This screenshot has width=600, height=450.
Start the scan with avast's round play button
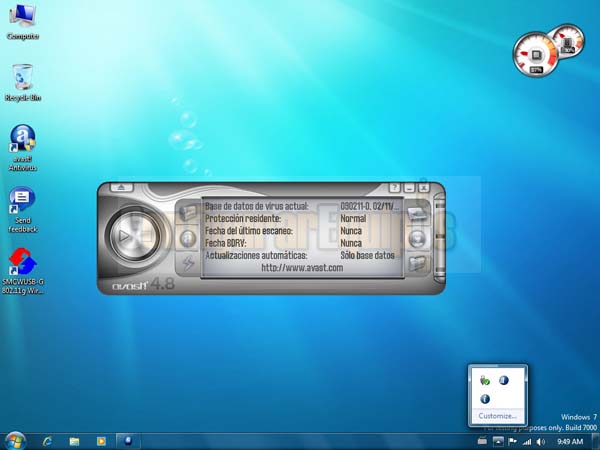tap(135, 235)
